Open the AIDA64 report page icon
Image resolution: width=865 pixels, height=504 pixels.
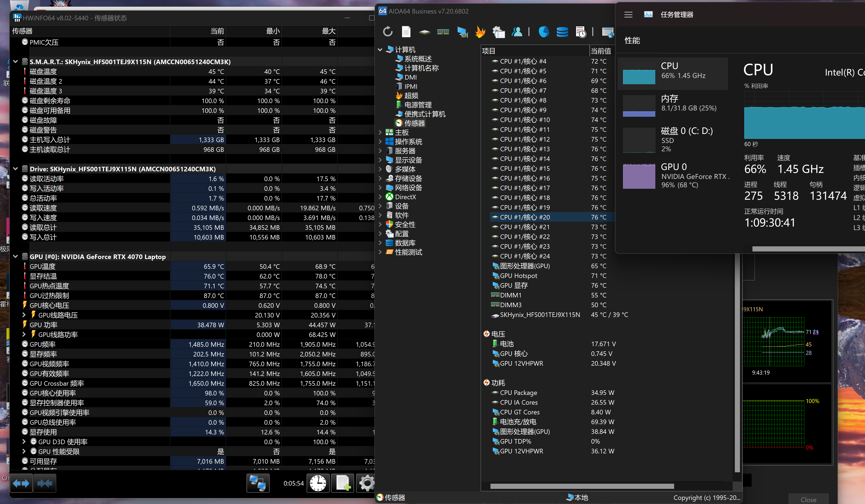pyautogui.click(x=406, y=32)
